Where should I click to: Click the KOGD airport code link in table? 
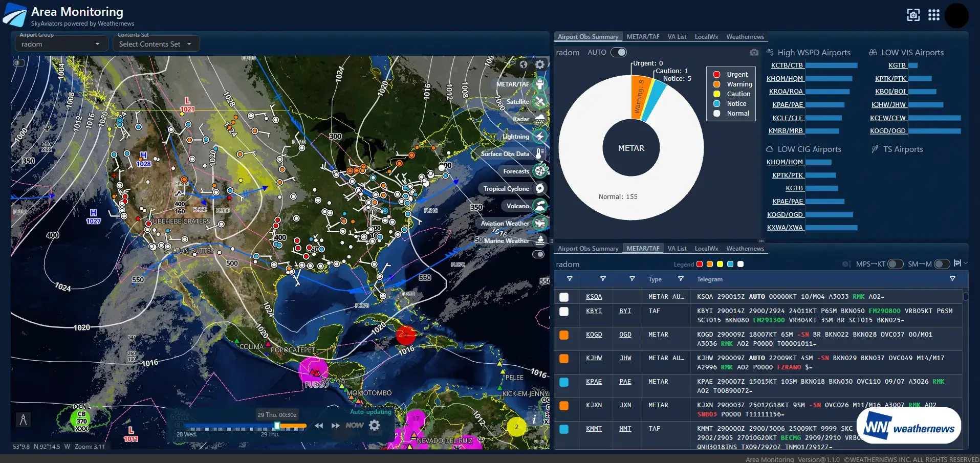tap(594, 335)
